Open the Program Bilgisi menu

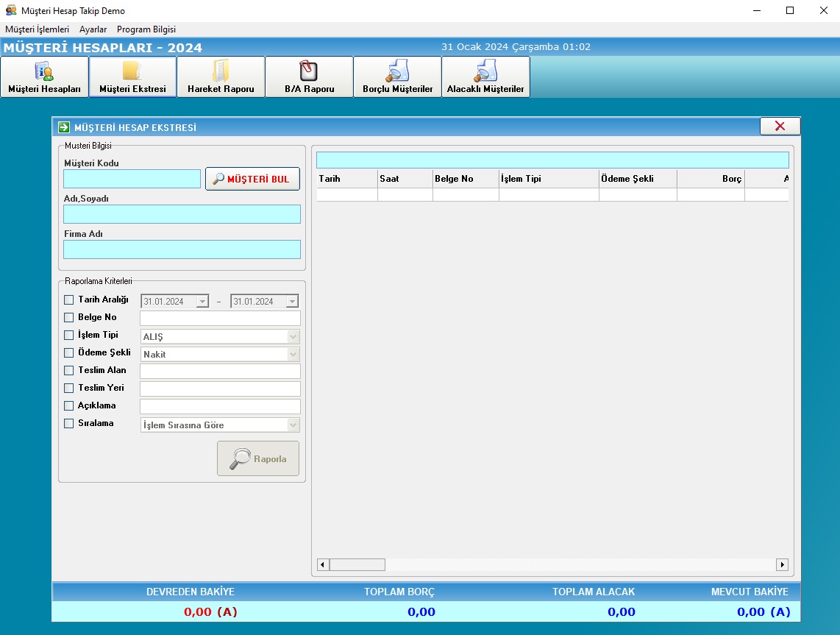146,29
